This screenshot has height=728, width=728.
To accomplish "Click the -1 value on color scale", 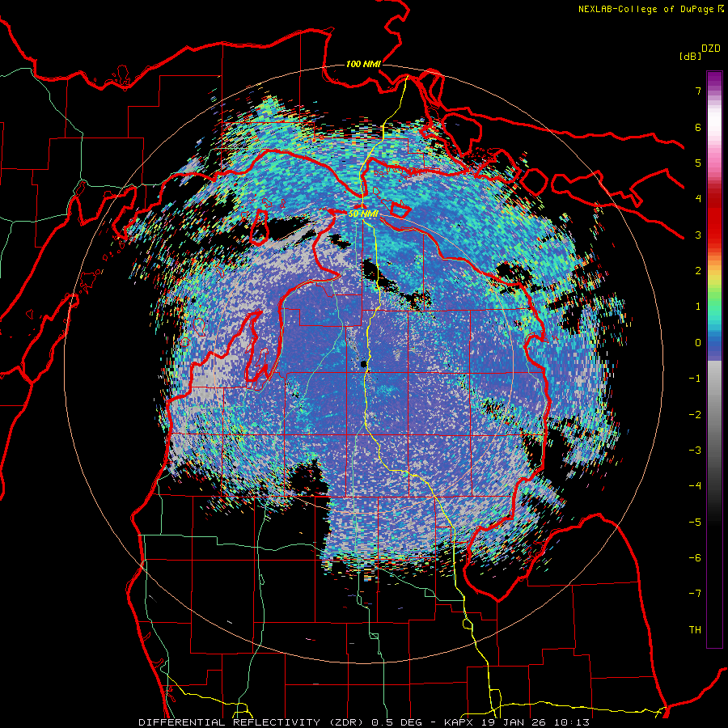I will [695, 379].
